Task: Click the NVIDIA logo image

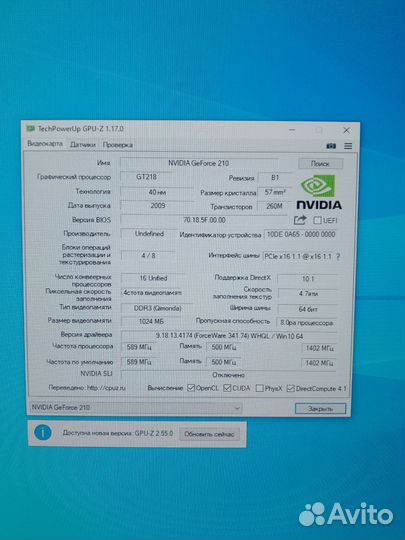Action: (319, 192)
